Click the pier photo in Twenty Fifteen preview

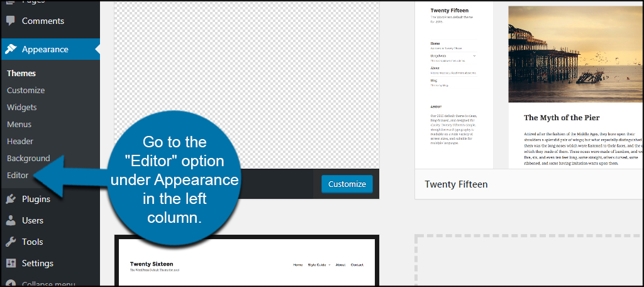[576, 54]
